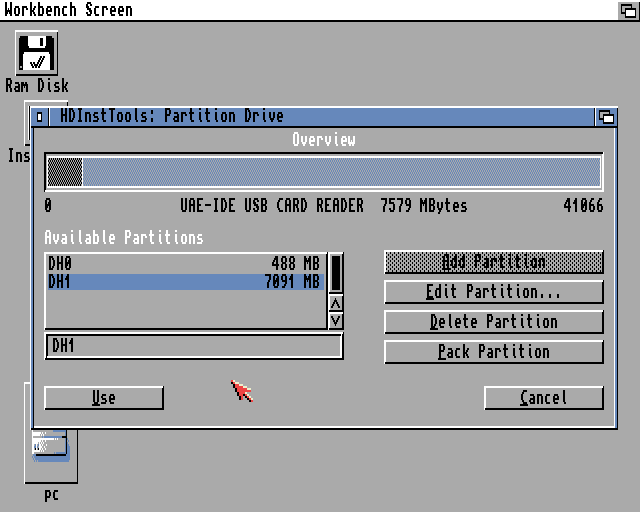Image resolution: width=640 pixels, height=512 pixels.
Task: Click the Workbench screen depth gadget
Action: [628, 10]
